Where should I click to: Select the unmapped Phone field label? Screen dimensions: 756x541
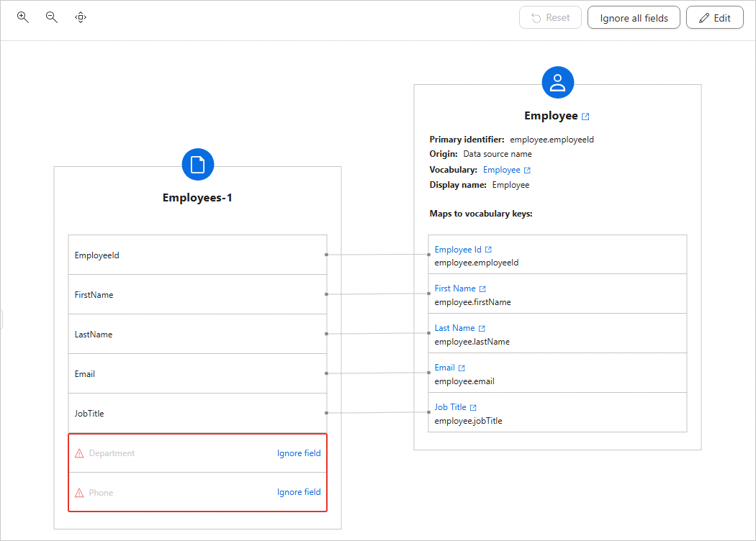(x=101, y=493)
